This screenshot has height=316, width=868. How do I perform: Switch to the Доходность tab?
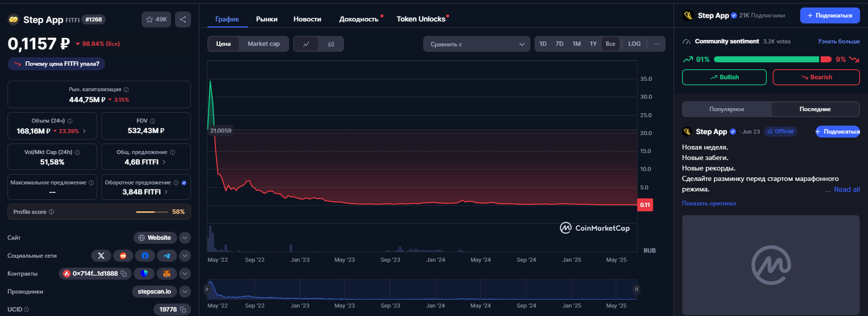click(x=359, y=19)
